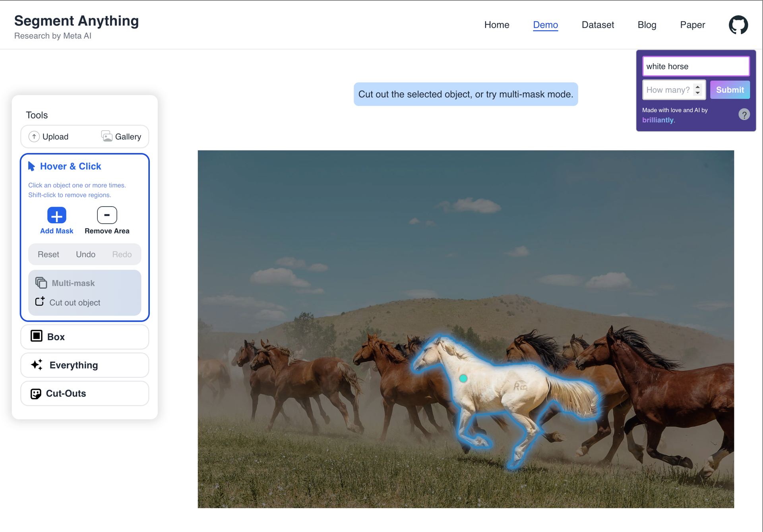Viewport: 763px width, 532px height.
Task: Decrease the How many? stepper value
Action: (x=697, y=93)
